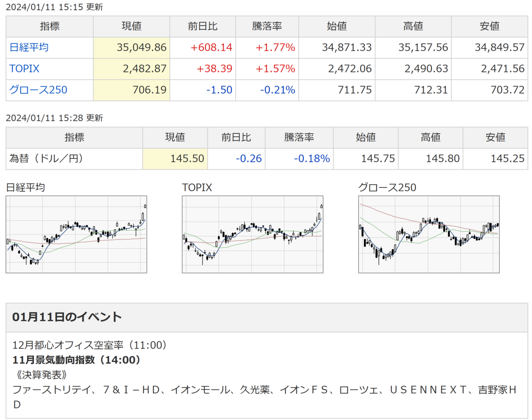Click 日経平均 percent change +1.77%
The image size is (532, 420).
click(274, 47)
